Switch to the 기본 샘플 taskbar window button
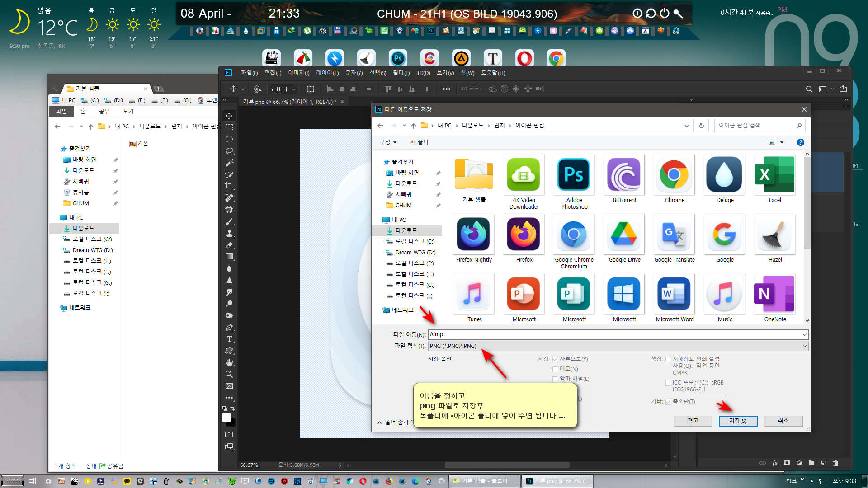The image size is (868, 488). [484, 481]
